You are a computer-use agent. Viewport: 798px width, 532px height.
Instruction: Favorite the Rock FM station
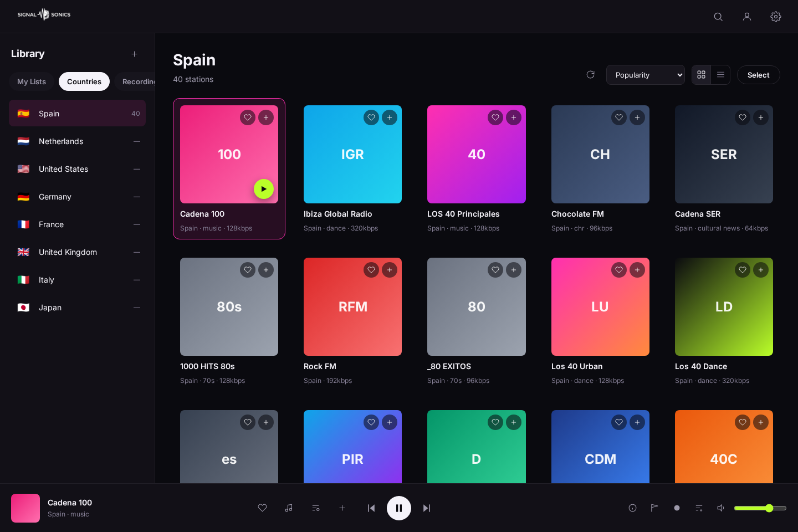click(371, 270)
